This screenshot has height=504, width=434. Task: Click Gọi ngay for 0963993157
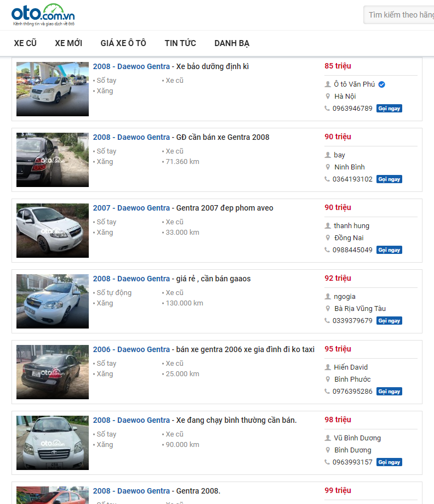click(x=389, y=462)
